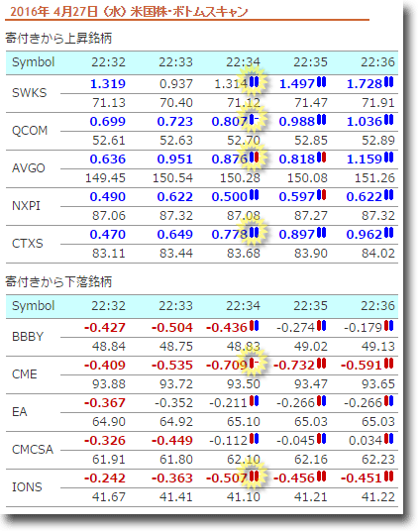Click IONS candlestick icon at 22:34
This screenshot has height=531, width=420.
pos(254,476)
